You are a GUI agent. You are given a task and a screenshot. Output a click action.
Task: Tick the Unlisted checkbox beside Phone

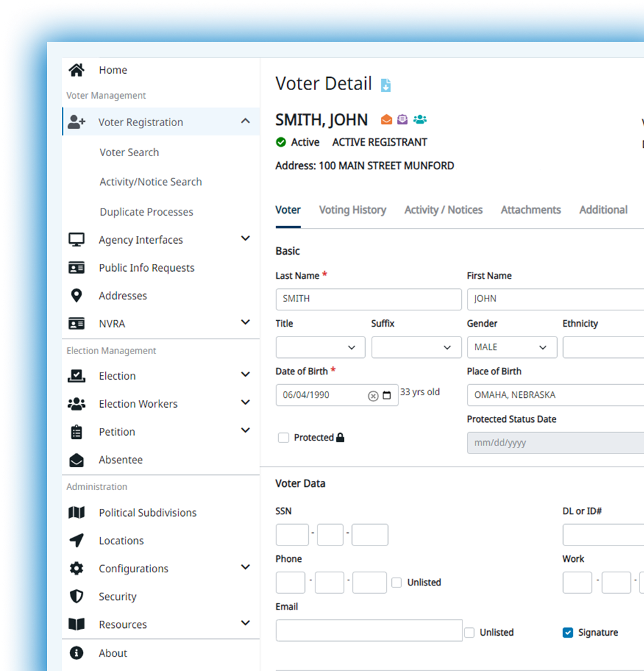click(x=396, y=582)
